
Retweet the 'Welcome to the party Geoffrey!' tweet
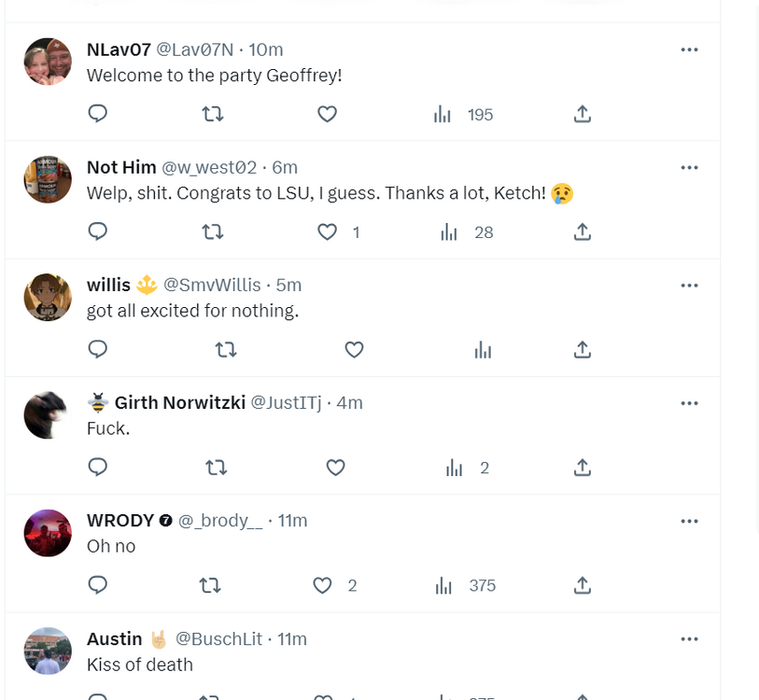(x=213, y=114)
